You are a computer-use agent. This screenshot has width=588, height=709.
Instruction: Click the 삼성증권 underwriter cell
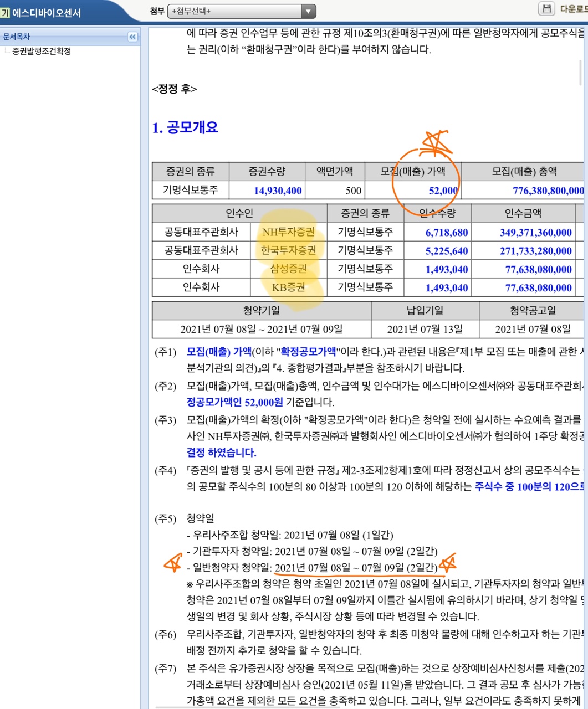(x=288, y=269)
